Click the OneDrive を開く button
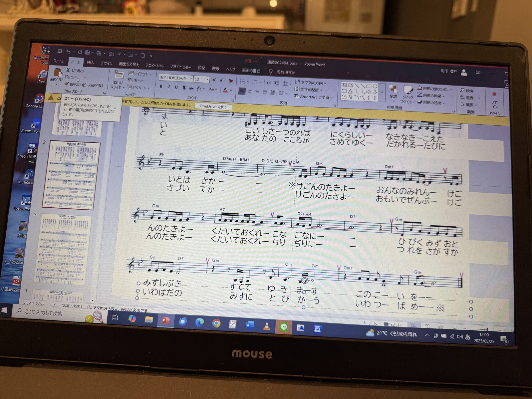 point(213,107)
